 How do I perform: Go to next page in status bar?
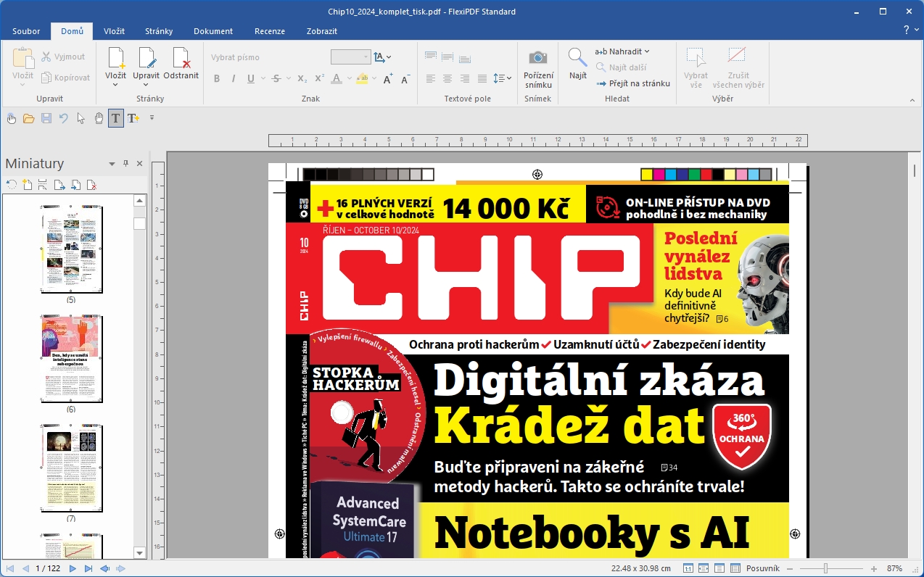(73, 569)
